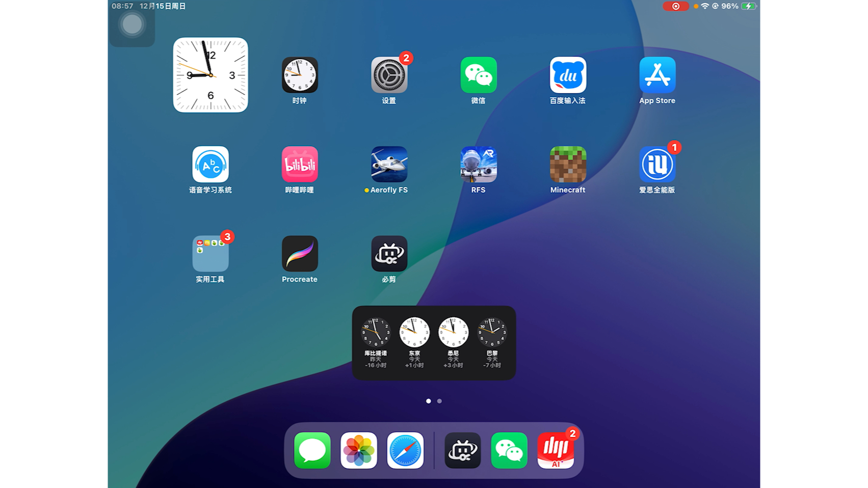Launch Aerofly FS flight simulator
The height and width of the screenshot is (488, 868).
point(389,164)
